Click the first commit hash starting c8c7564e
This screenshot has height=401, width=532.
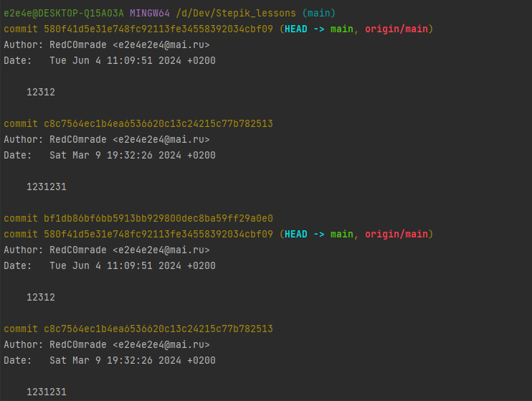pyautogui.click(x=158, y=124)
